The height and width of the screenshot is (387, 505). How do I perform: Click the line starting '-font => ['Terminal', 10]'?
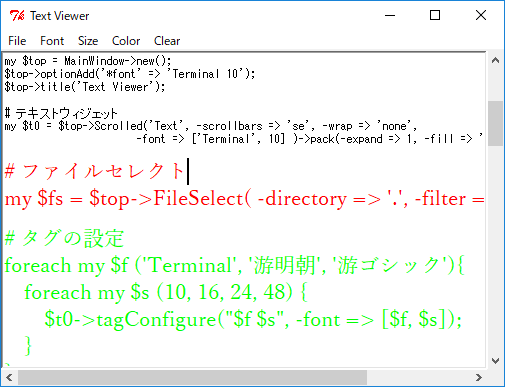point(310,139)
